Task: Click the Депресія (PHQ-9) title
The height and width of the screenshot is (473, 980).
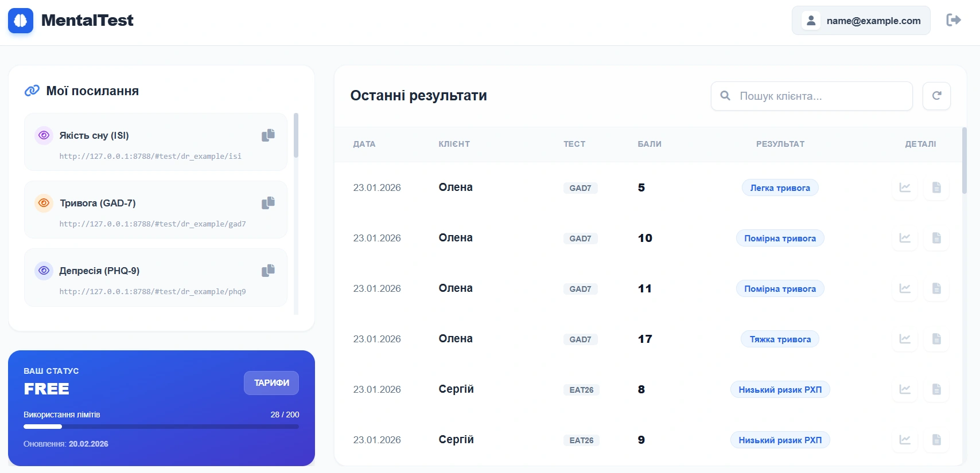Action: coord(99,271)
